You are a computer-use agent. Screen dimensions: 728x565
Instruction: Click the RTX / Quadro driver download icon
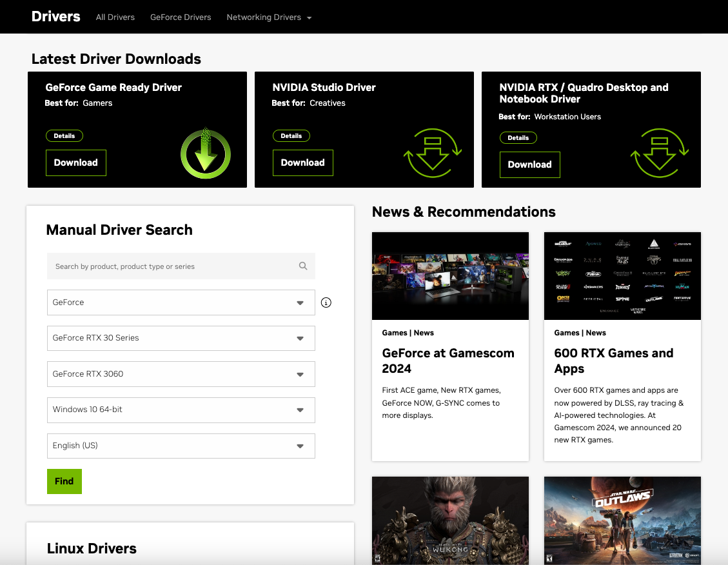(x=660, y=154)
